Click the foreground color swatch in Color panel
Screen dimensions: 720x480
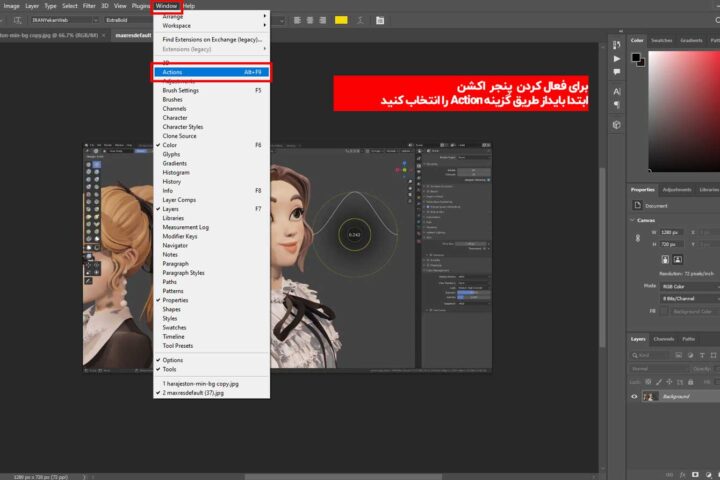pos(636,58)
